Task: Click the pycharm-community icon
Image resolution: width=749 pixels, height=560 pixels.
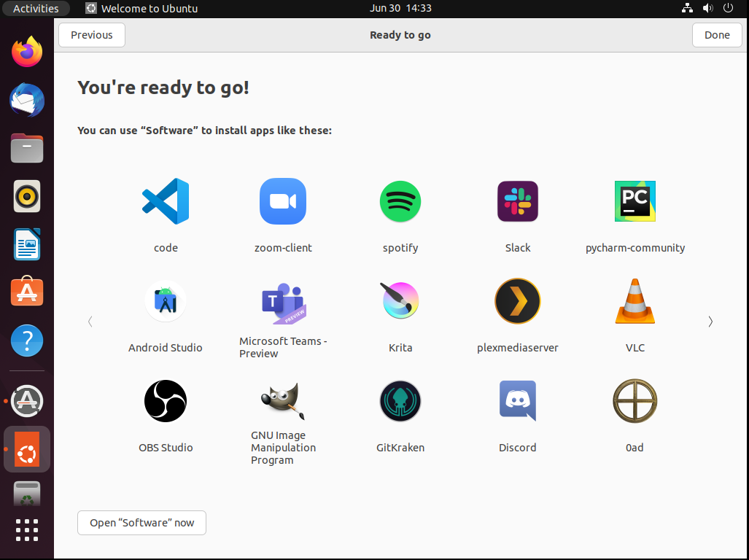Action: point(635,201)
